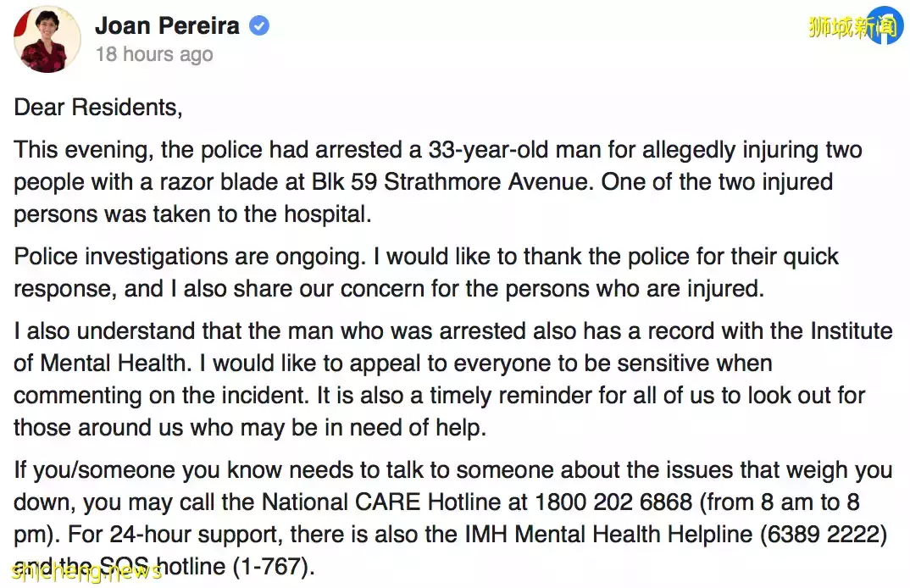Open the "18 hours ago" timestamp
The width and height of the screenshot is (910, 588).
154,54
